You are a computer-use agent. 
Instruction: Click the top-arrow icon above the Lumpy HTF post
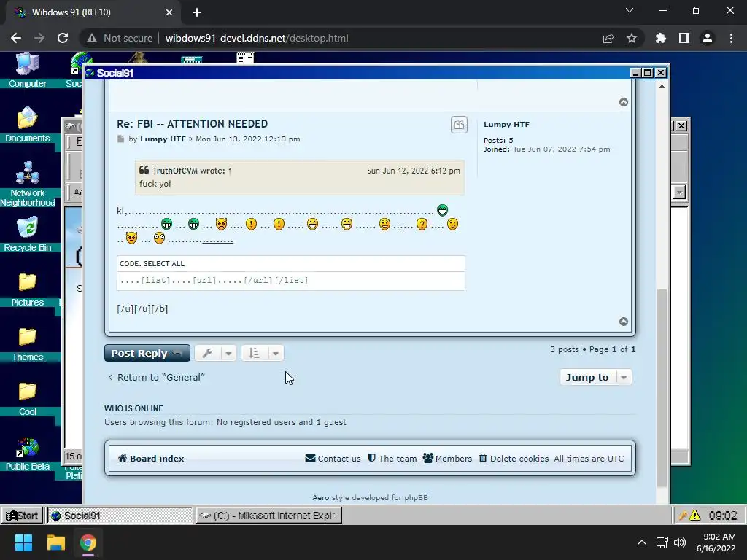pyautogui.click(x=623, y=102)
